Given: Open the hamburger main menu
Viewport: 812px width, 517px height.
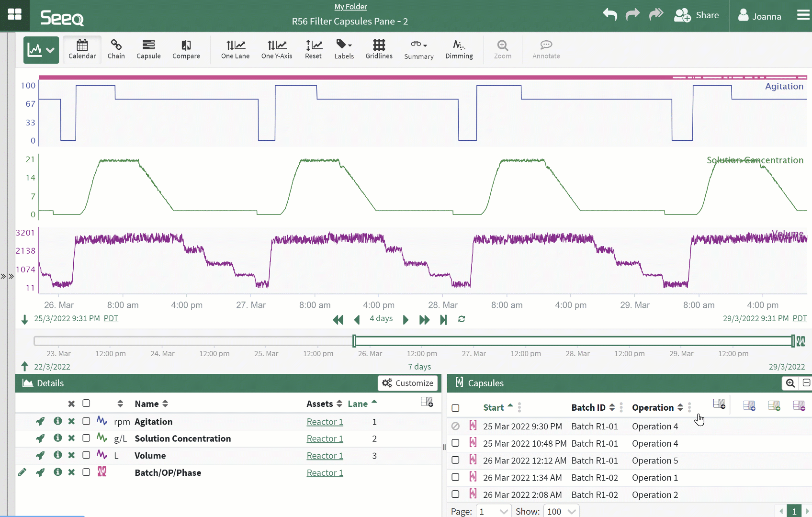Looking at the screenshot, I should [x=803, y=15].
